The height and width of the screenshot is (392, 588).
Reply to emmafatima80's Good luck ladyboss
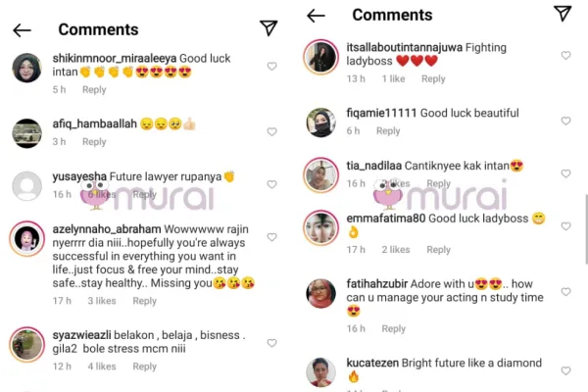coord(438,250)
